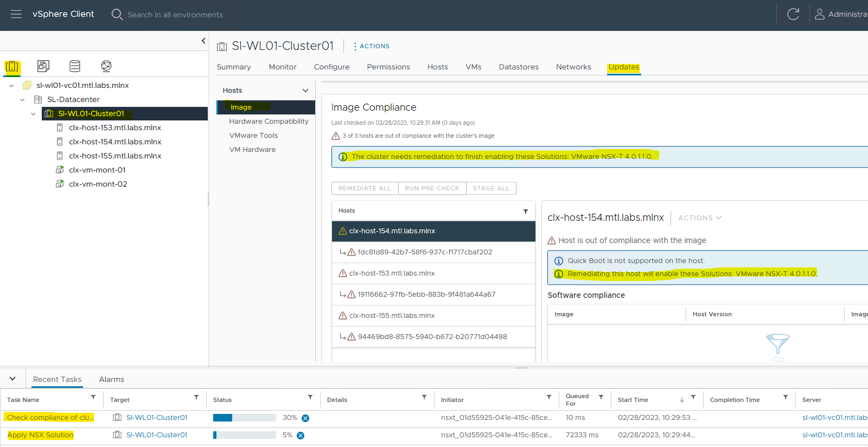Filter the Target column
Screen dimensions: 868x447
(x=196, y=398)
